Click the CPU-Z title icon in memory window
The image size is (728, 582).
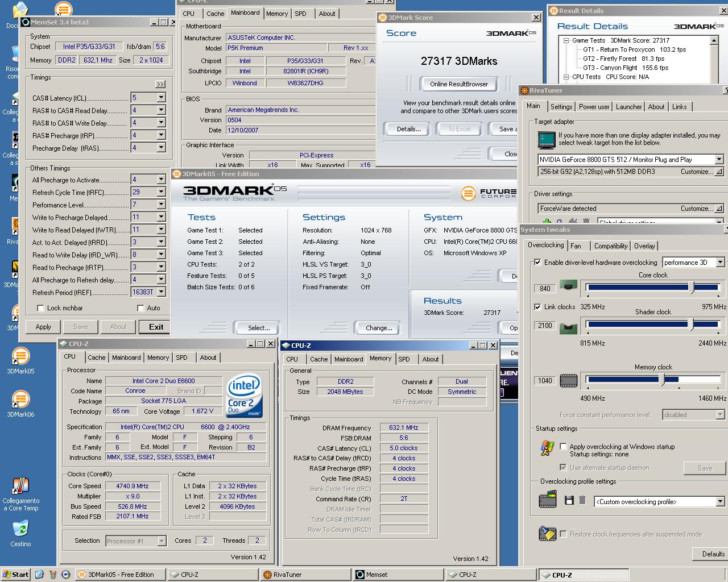(x=286, y=345)
